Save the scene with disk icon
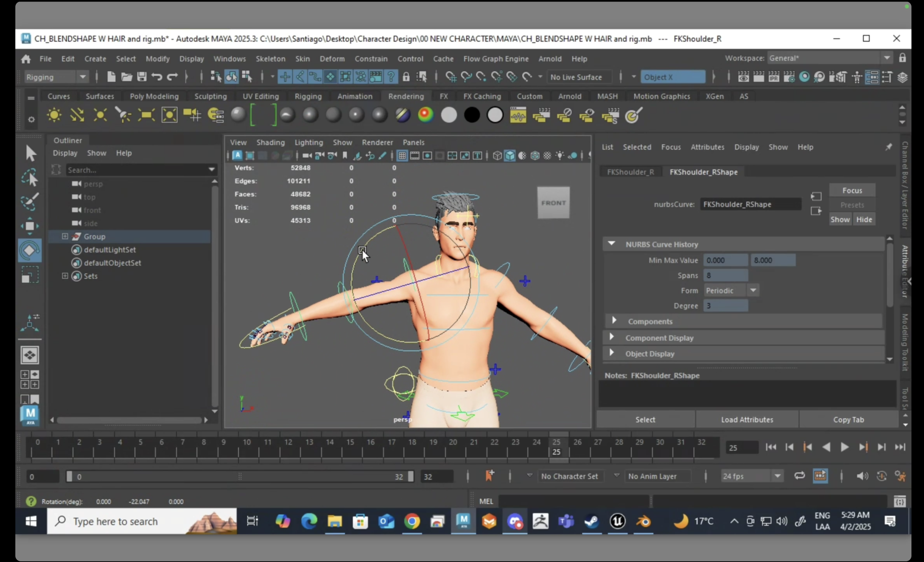 pos(142,77)
